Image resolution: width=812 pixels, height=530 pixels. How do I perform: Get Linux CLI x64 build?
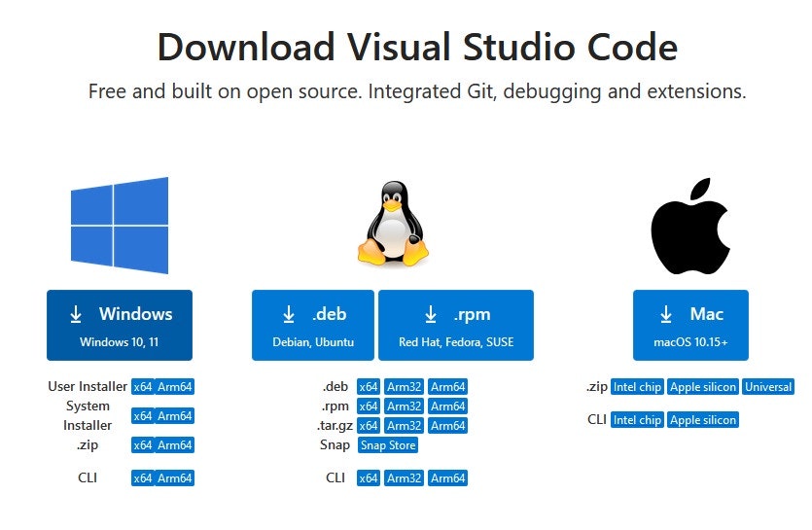[x=369, y=477]
